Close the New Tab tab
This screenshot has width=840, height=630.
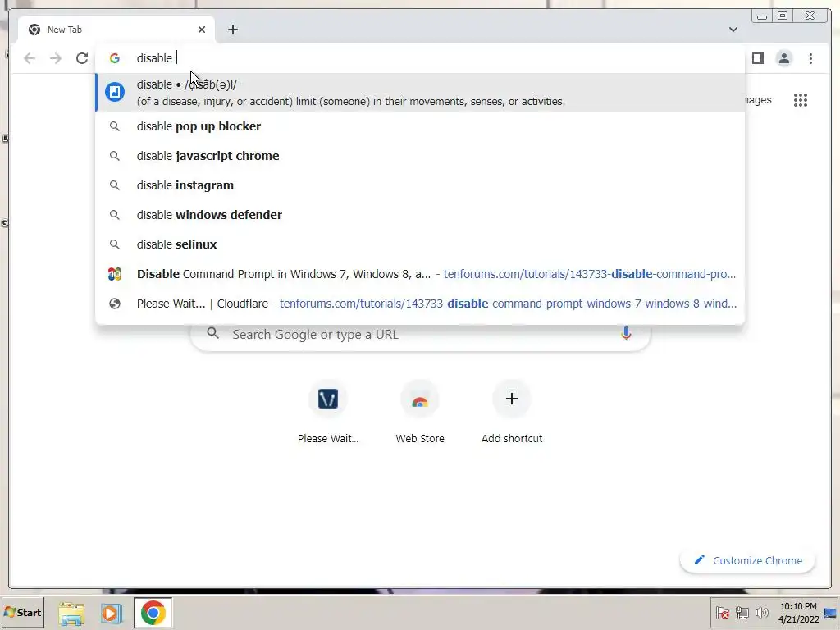click(202, 30)
